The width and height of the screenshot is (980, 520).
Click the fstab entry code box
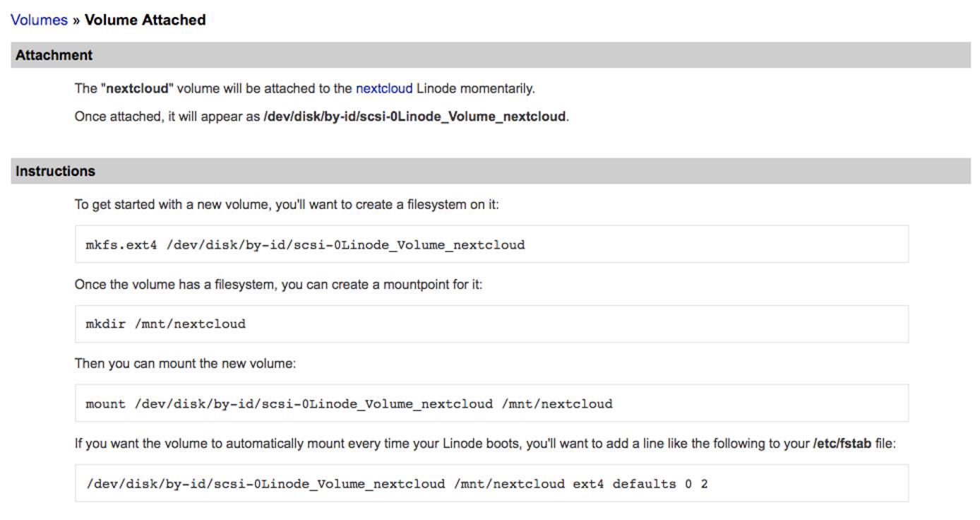pos(491,484)
